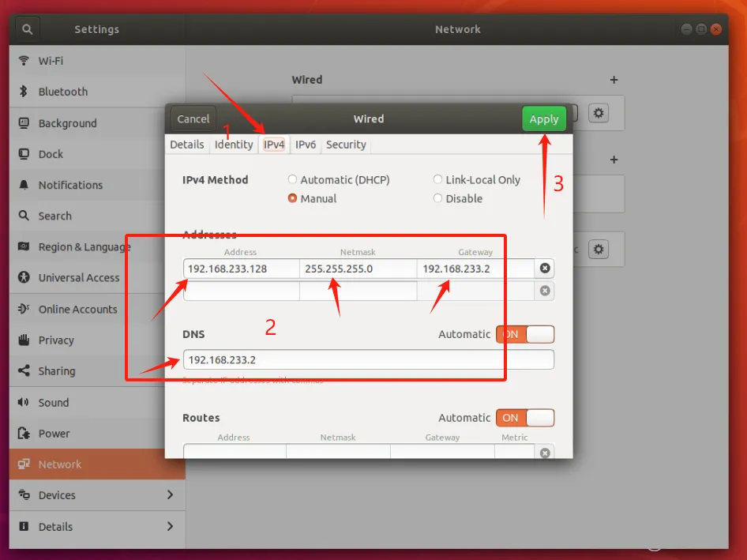
Task: Open the IPv4 tab
Action: (274, 145)
